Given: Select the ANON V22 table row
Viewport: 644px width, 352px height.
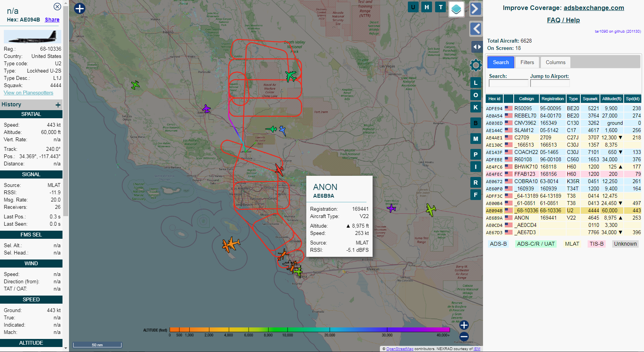Looking at the screenshot, I should point(563,218).
